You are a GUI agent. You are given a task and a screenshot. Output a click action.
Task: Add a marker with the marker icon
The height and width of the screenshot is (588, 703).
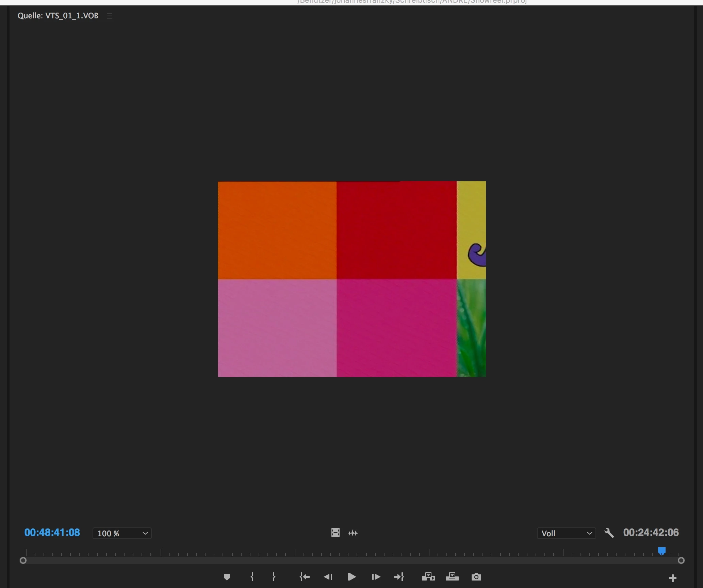pos(227,577)
